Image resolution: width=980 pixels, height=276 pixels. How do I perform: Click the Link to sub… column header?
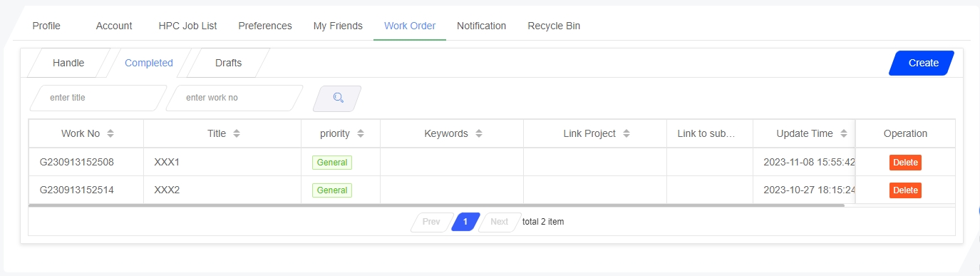point(710,133)
